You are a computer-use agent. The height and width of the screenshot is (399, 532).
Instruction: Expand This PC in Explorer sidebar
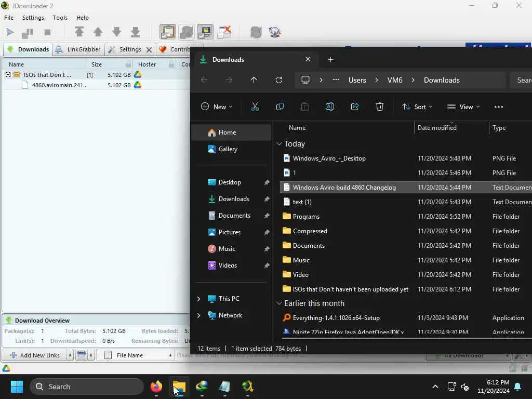[199, 299]
